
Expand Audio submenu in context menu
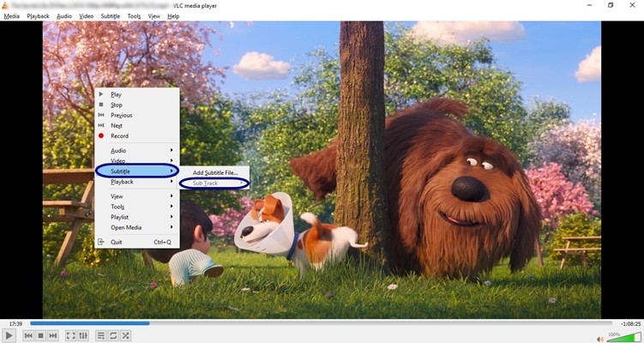(x=136, y=150)
